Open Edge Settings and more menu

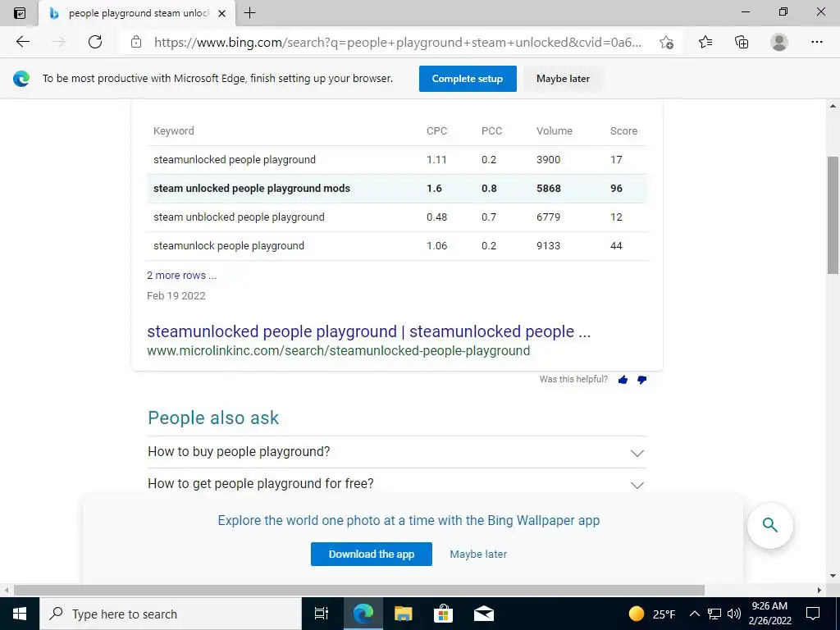(816, 42)
